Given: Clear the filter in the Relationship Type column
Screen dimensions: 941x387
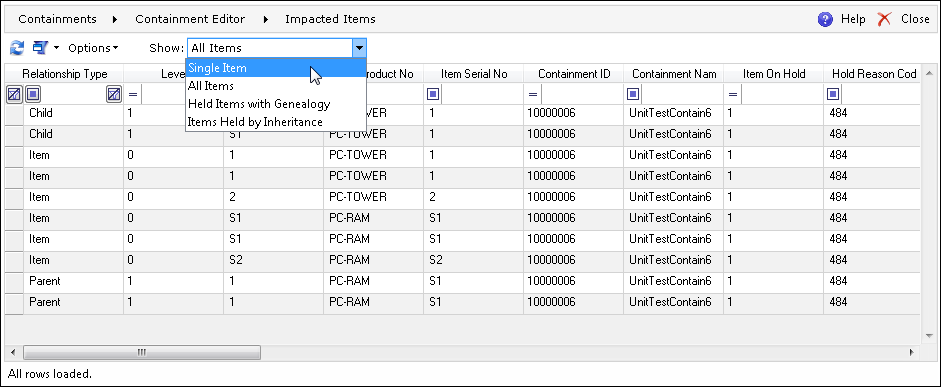Looking at the screenshot, I should pyautogui.click(x=114, y=94).
